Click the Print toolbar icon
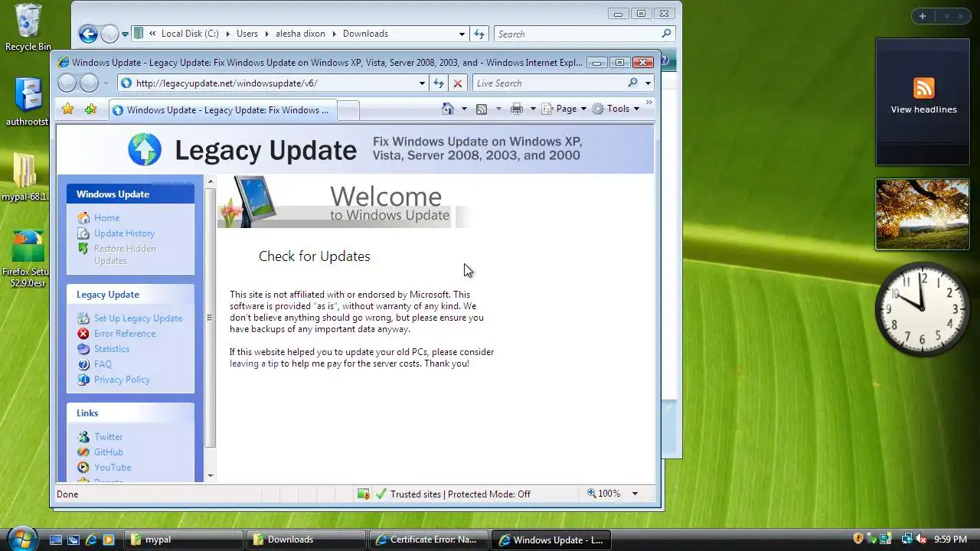 [x=517, y=109]
